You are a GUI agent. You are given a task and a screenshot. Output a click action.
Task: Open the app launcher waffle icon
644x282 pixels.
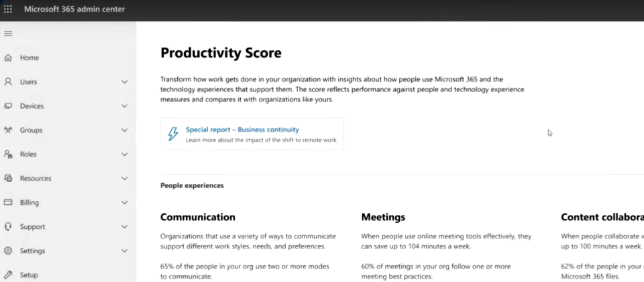8,9
